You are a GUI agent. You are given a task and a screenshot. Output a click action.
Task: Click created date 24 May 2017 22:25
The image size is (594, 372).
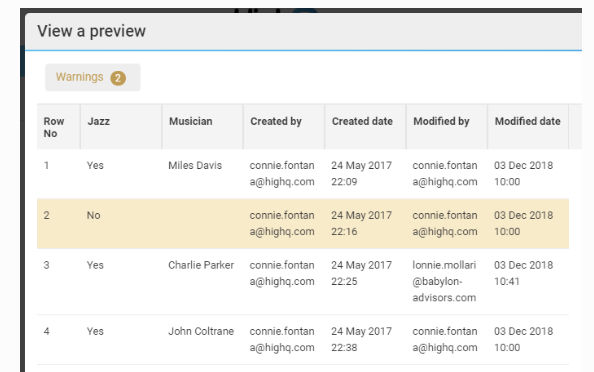361,273
